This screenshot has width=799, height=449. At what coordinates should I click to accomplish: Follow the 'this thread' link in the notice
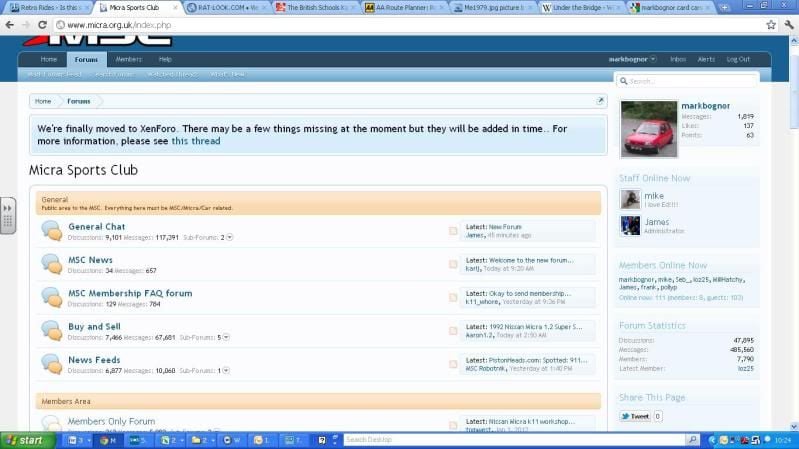point(196,141)
